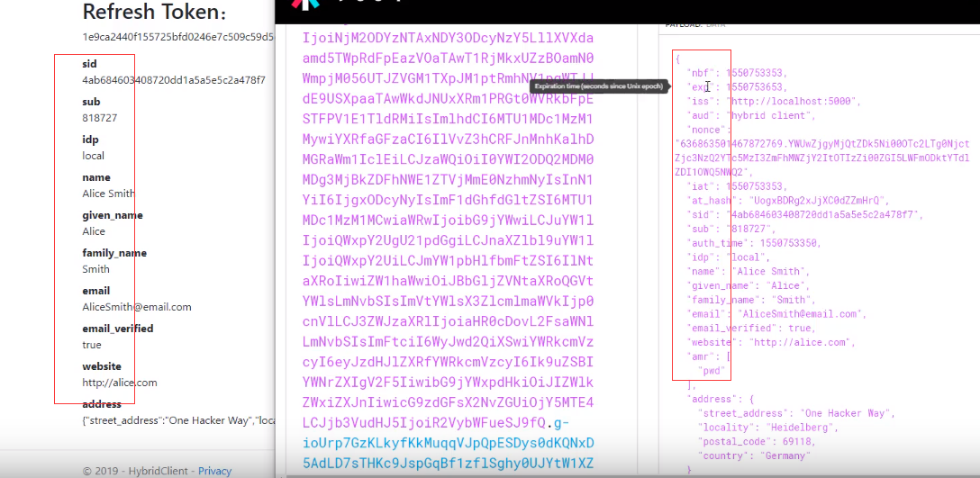
Task: Click nonce value starting 636863501467872769
Action: click(x=822, y=158)
